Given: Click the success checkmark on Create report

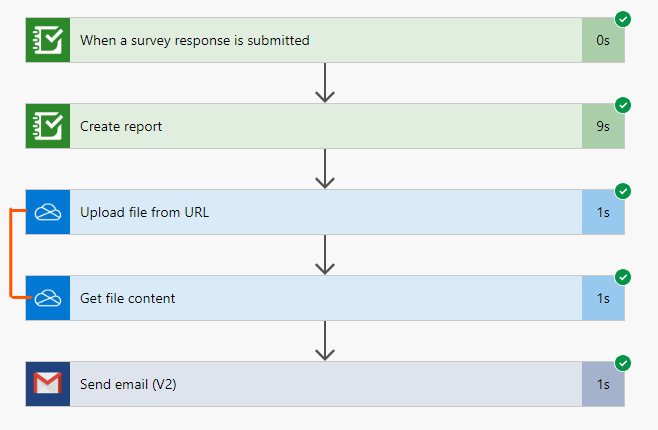Looking at the screenshot, I should [x=623, y=105].
